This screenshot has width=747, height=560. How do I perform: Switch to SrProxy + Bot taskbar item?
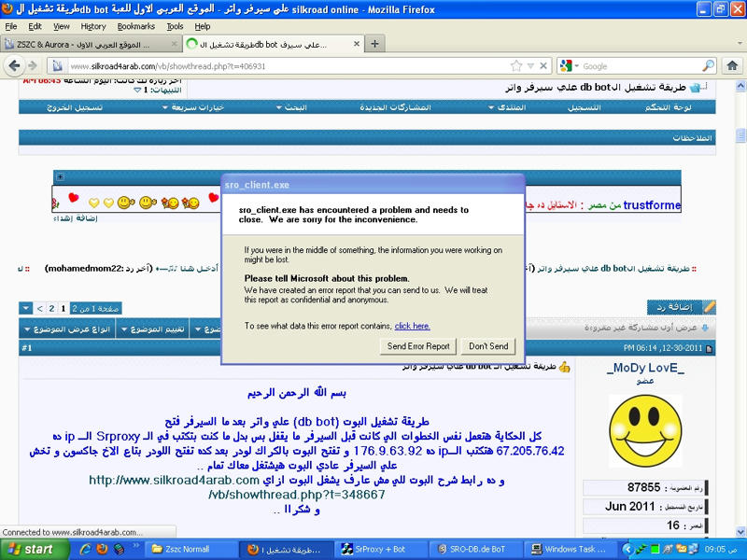click(x=381, y=550)
